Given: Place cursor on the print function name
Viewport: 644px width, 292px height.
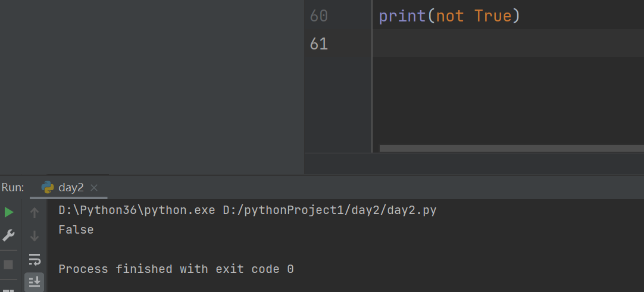Looking at the screenshot, I should (402, 16).
